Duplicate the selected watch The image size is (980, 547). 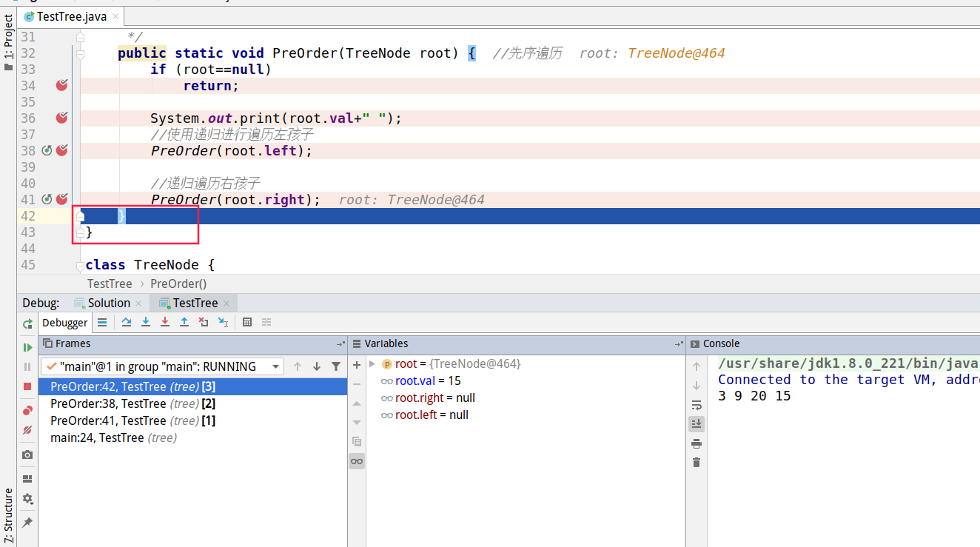pos(357,441)
